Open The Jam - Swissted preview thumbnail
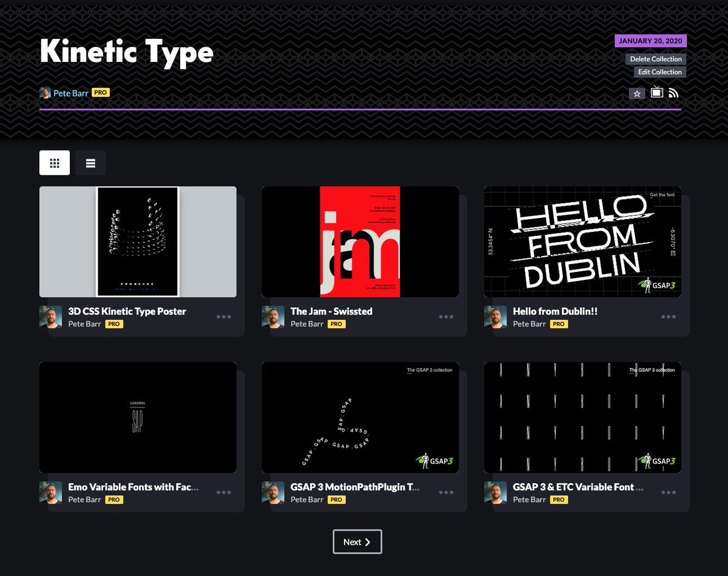Viewport: 728px width, 576px height. tap(360, 242)
